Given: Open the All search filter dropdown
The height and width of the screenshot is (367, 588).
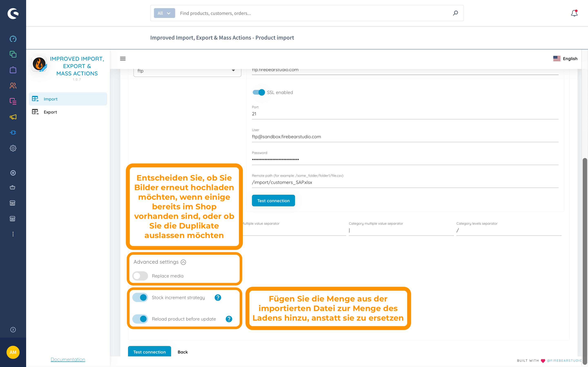Looking at the screenshot, I should point(164,13).
